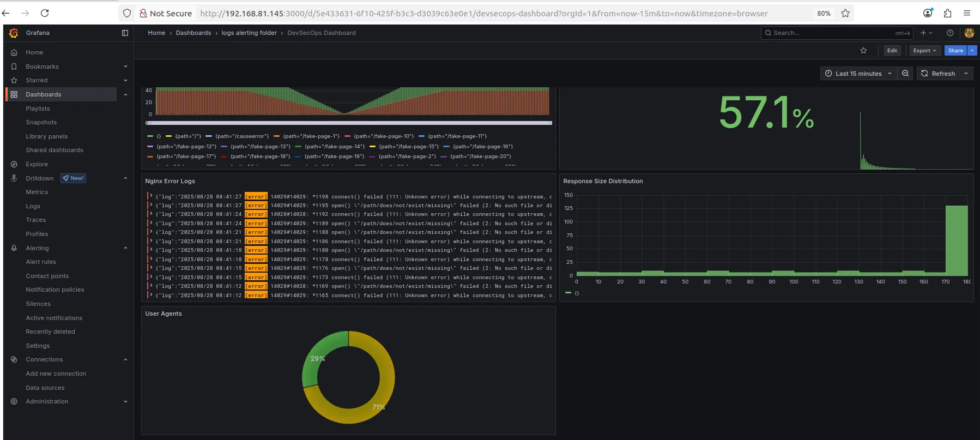Viewport: 980px width, 440px height.
Task: Click the Alerting bell icon
Action: click(x=14, y=248)
